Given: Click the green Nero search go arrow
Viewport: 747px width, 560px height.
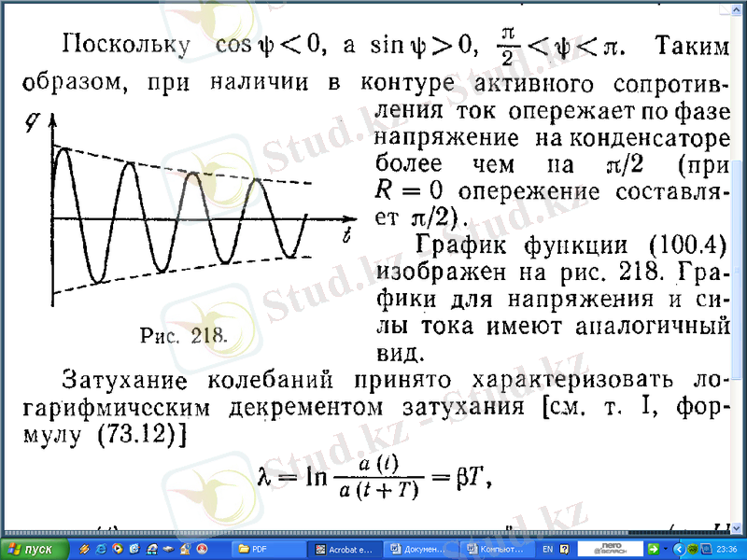Looking at the screenshot, I should click(x=653, y=549).
